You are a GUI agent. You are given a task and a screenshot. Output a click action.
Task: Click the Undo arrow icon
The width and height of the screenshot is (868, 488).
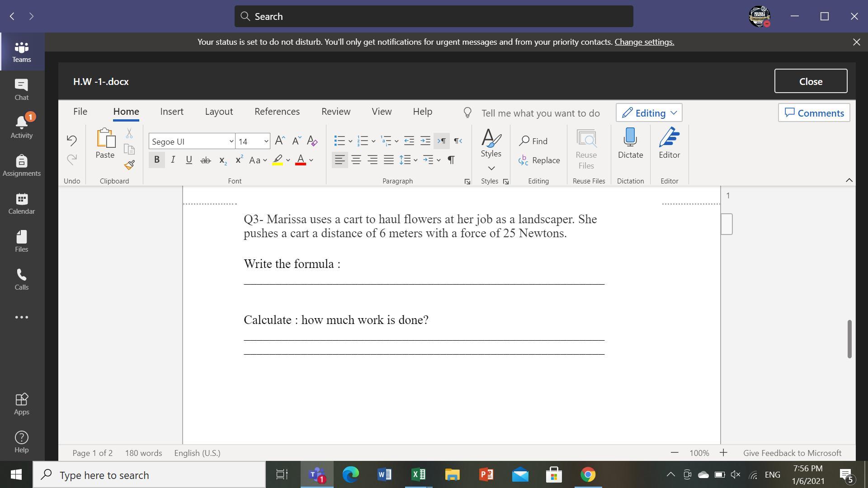tap(71, 140)
